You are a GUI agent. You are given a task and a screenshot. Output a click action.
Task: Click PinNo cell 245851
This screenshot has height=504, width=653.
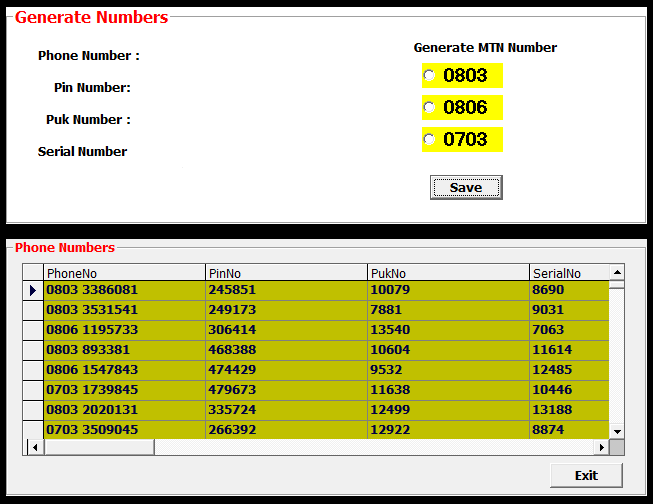287,290
